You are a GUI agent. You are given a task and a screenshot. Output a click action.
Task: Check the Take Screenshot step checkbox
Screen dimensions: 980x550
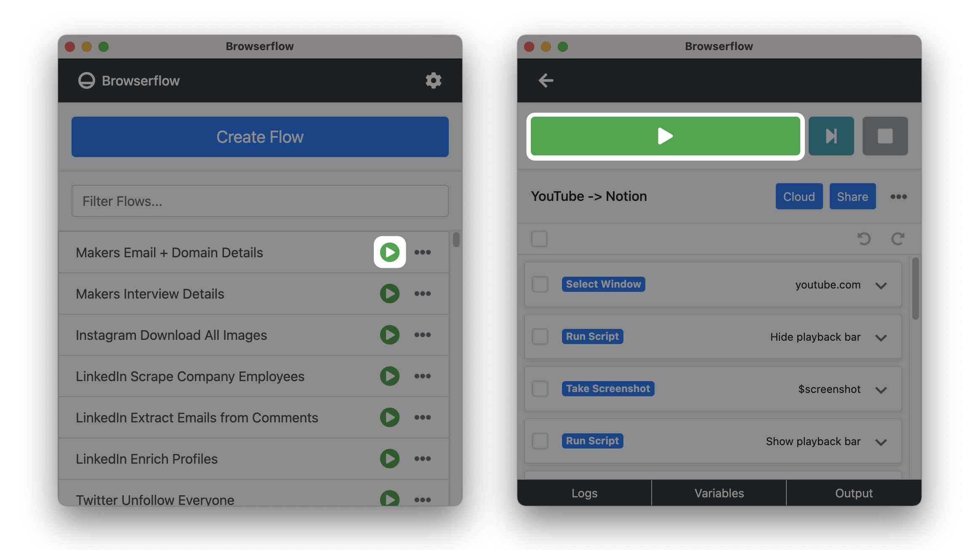pyautogui.click(x=540, y=389)
